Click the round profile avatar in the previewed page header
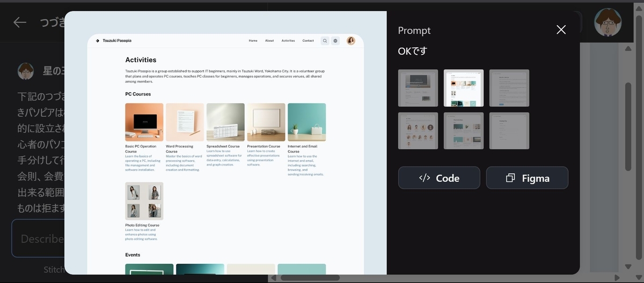Screen dimensions: 644x283 351,41
